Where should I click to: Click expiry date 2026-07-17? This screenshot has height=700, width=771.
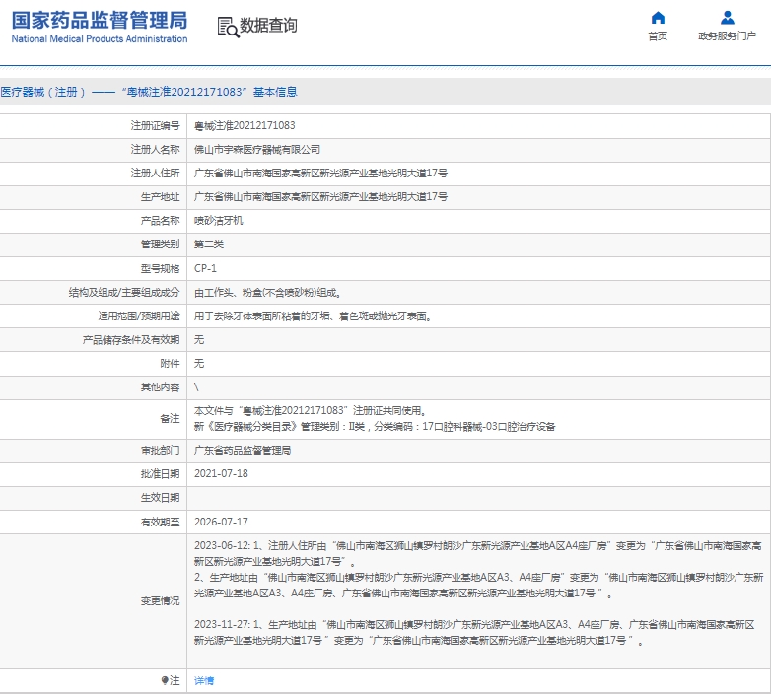(x=221, y=523)
